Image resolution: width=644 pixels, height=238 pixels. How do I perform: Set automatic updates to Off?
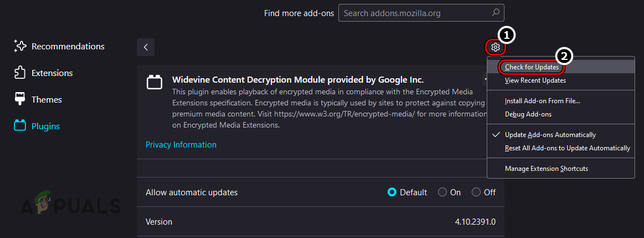tap(476, 193)
